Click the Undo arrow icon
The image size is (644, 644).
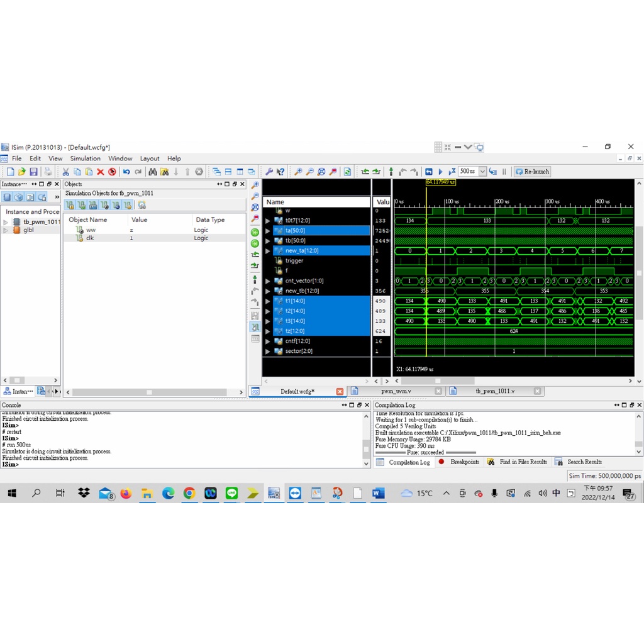tap(126, 172)
